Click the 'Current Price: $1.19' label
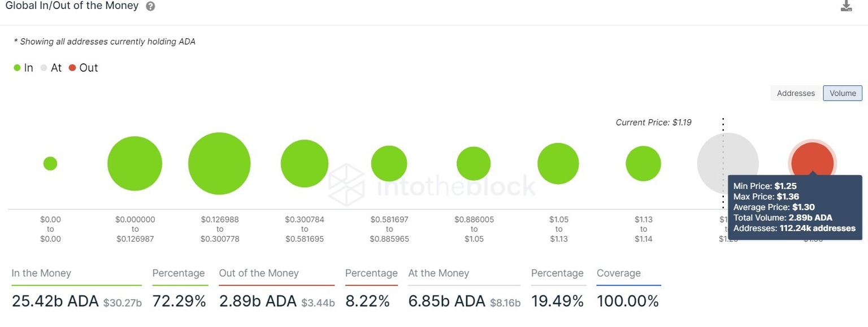The image size is (868, 327). [653, 122]
